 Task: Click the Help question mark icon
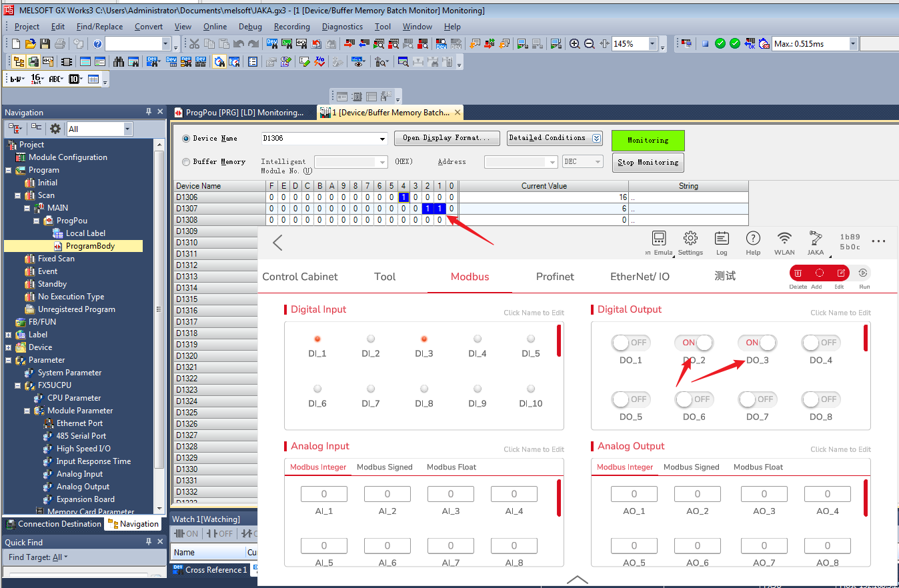point(753,239)
